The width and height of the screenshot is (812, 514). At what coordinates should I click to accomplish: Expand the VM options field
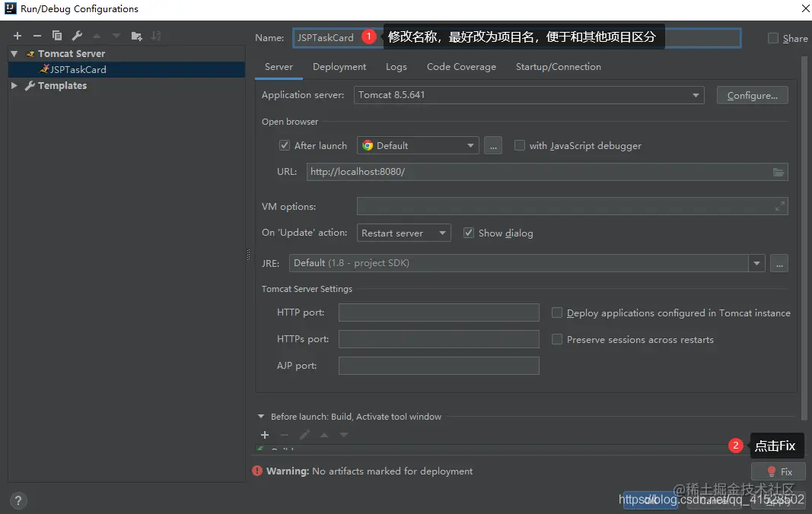tap(780, 206)
